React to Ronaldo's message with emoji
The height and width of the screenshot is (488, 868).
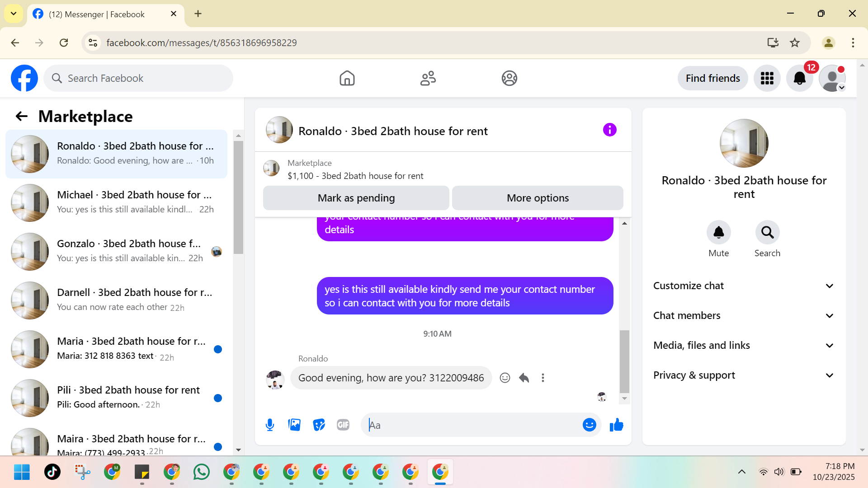[505, 378]
